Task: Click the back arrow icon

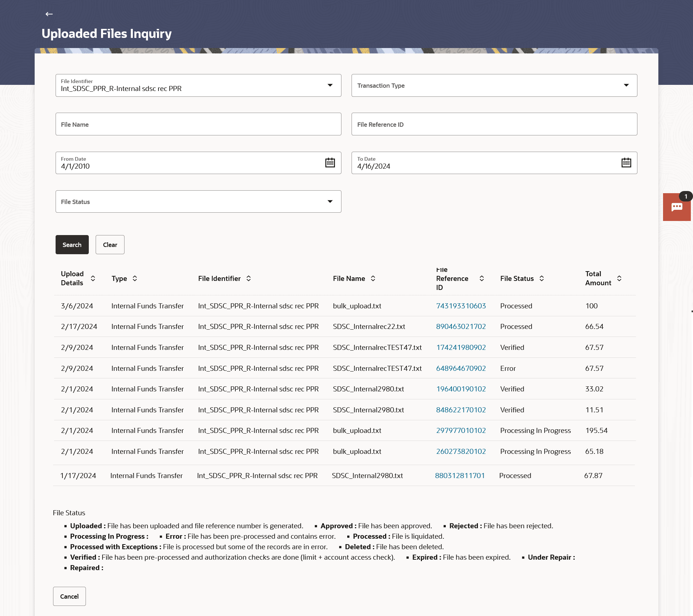Action: (49, 14)
